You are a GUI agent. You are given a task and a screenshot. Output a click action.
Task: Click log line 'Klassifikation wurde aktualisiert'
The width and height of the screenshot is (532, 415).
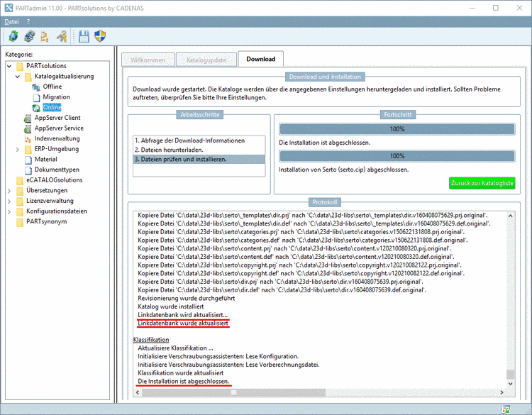point(180,373)
